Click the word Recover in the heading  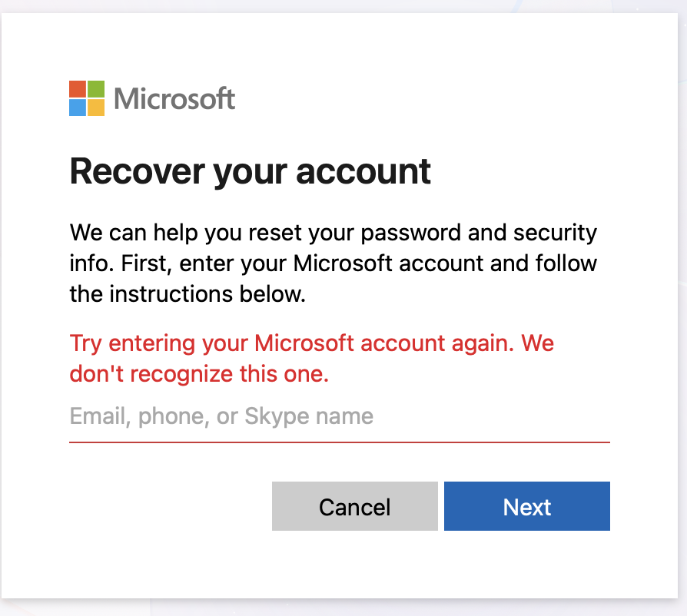click(x=137, y=171)
